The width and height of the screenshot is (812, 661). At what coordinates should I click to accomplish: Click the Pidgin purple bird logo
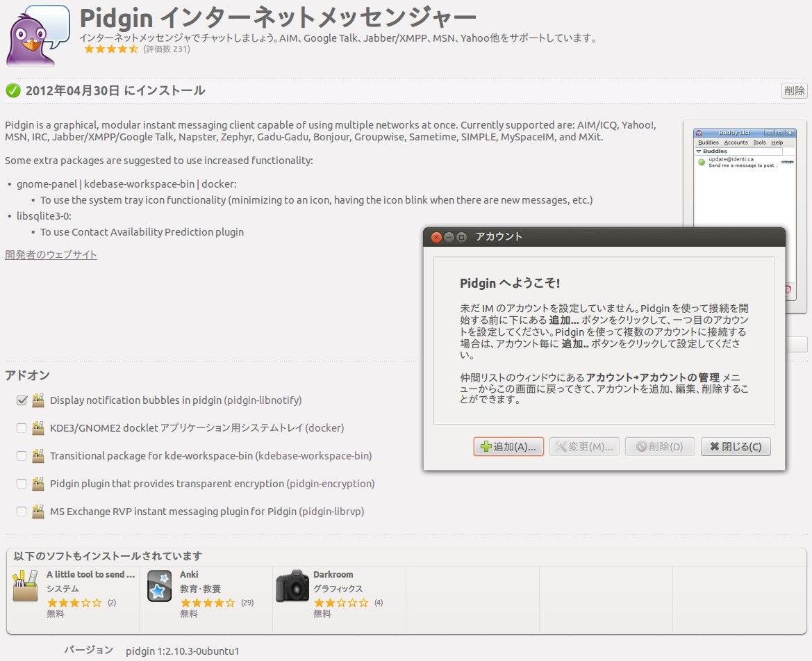[38, 35]
